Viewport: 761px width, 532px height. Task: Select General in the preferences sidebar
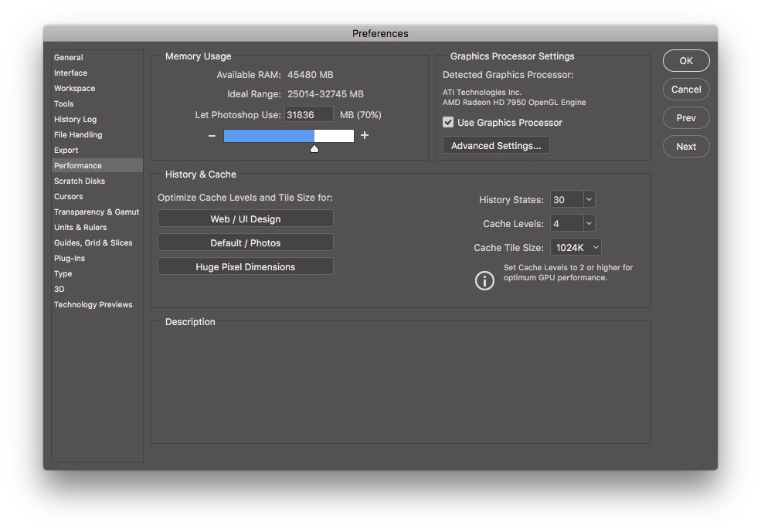tap(69, 57)
